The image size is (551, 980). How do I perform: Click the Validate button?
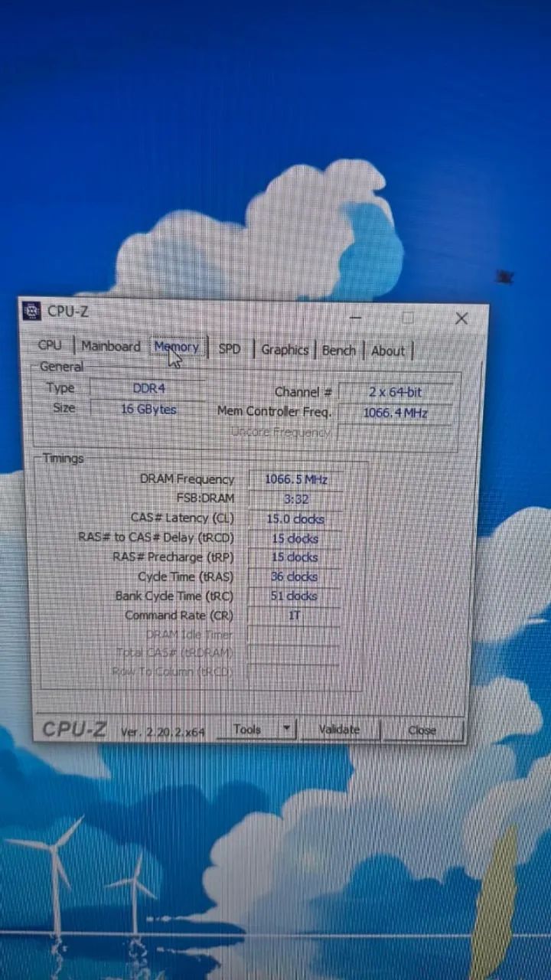click(339, 730)
